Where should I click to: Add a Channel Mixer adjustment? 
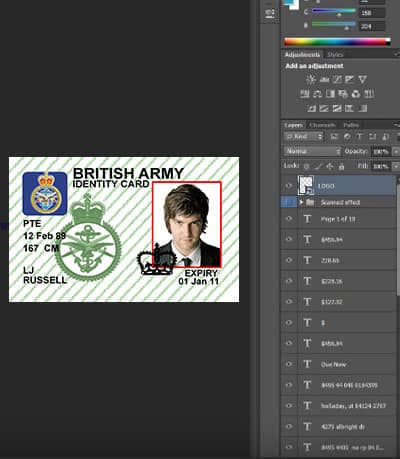click(356, 94)
